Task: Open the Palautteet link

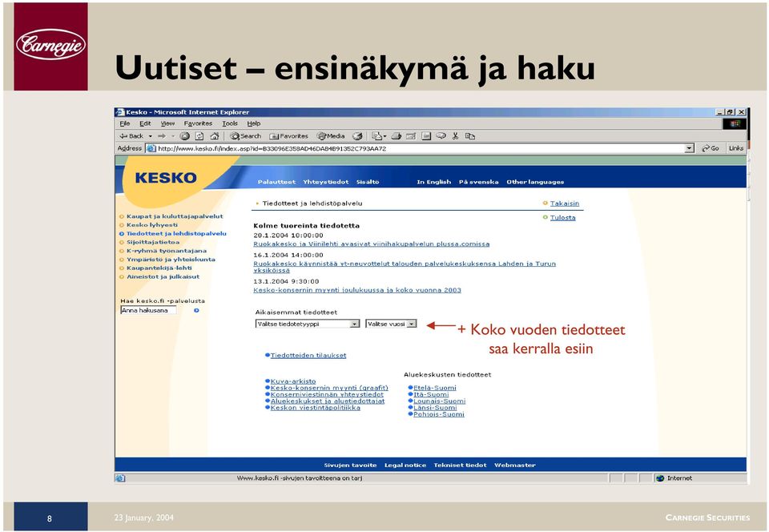Action: tap(276, 182)
